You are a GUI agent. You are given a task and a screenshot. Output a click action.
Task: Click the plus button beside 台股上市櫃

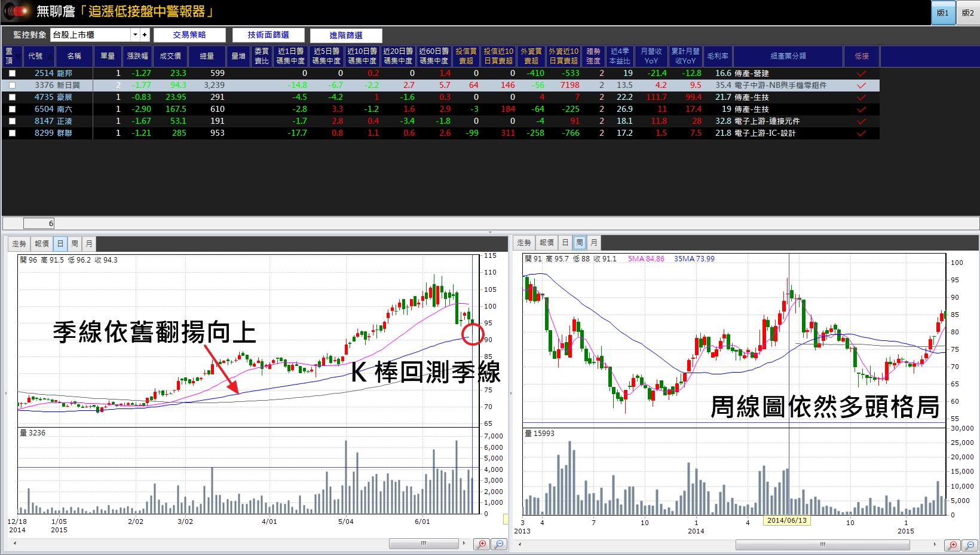point(145,35)
